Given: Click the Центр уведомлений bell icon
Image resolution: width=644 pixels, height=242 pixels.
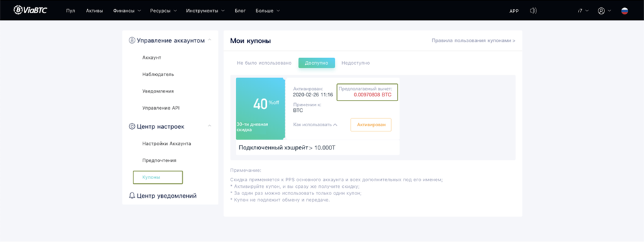Looking at the screenshot, I should click(x=132, y=196).
